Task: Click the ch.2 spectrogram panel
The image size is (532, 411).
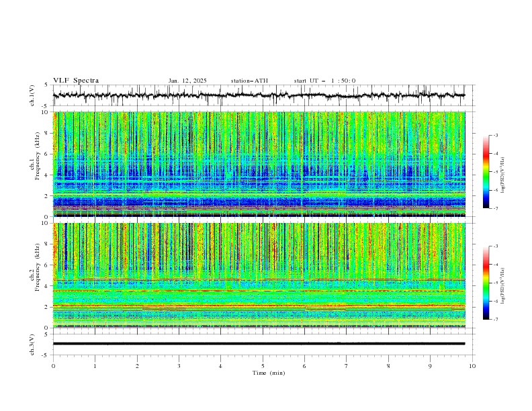Action: point(259,275)
